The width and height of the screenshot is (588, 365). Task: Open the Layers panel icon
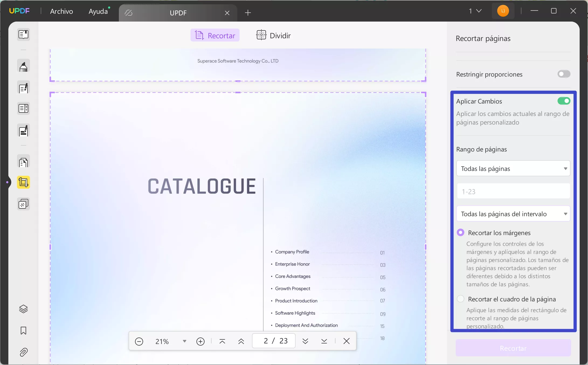click(23, 309)
